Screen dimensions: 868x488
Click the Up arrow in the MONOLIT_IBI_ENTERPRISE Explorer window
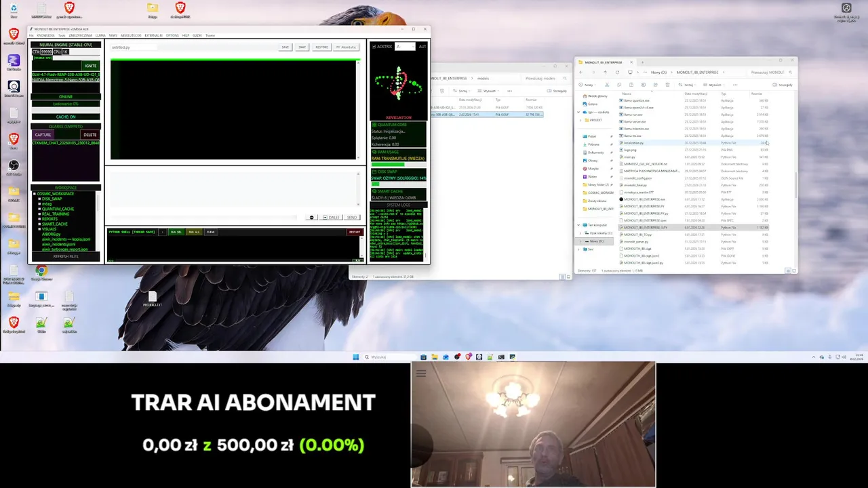606,73
